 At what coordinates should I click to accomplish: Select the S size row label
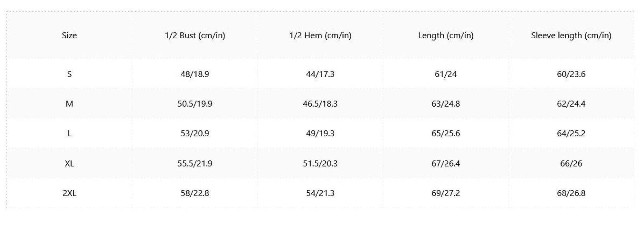click(x=69, y=74)
